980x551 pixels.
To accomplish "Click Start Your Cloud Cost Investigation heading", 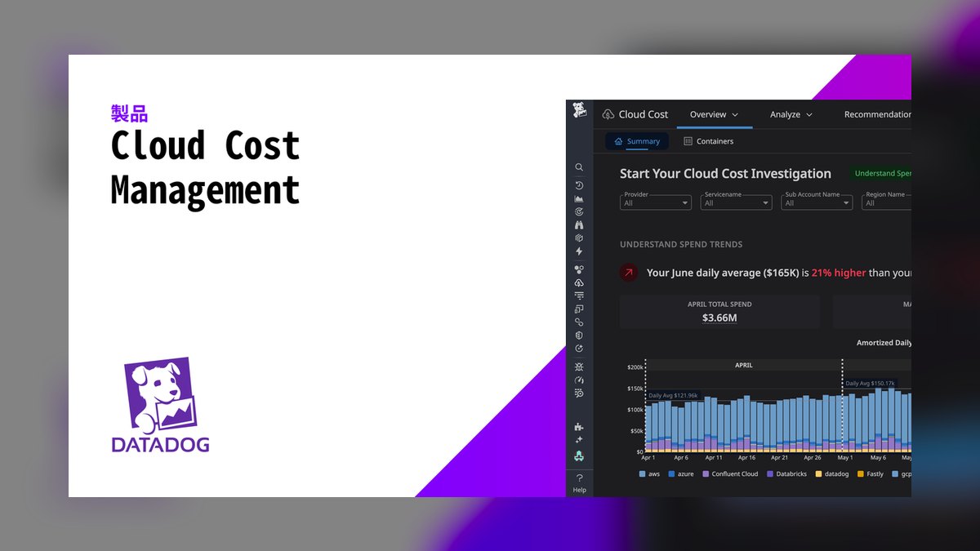I will tap(725, 173).
